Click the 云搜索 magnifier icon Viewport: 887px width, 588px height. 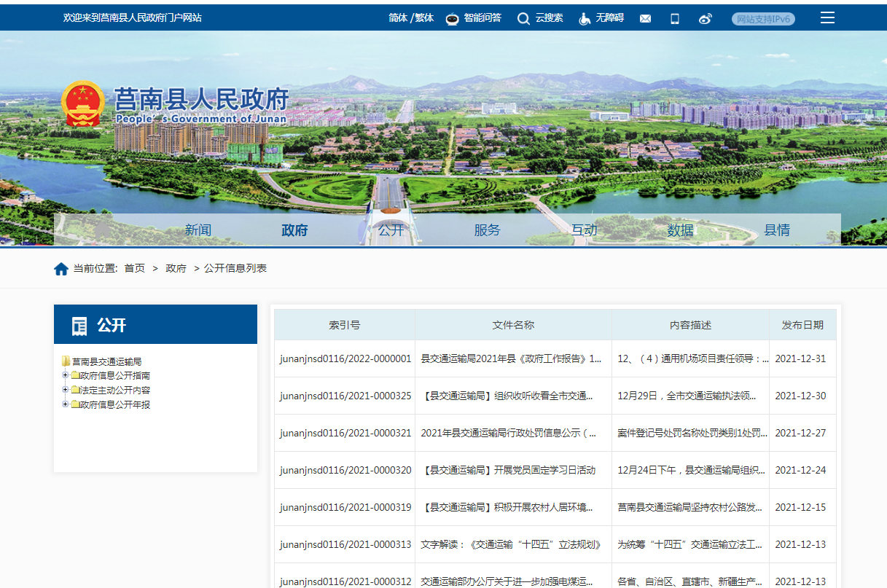click(x=523, y=18)
